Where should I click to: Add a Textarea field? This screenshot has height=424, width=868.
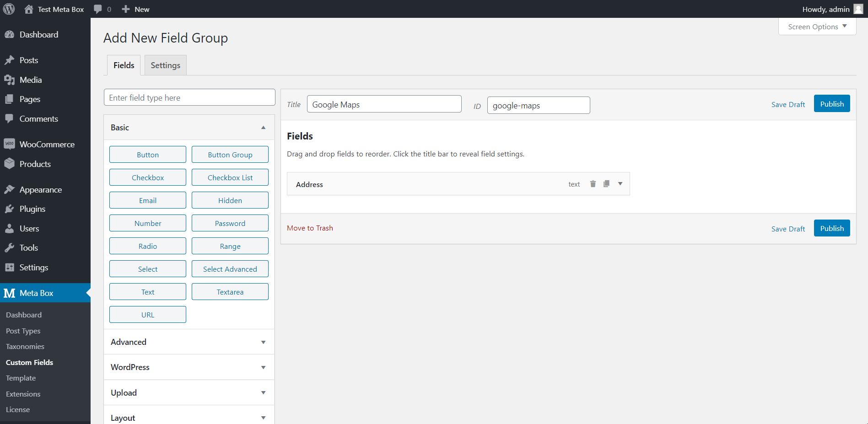coord(230,292)
